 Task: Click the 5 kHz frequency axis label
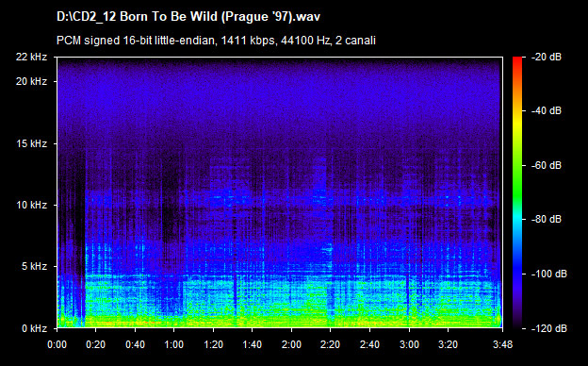coord(34,267)
